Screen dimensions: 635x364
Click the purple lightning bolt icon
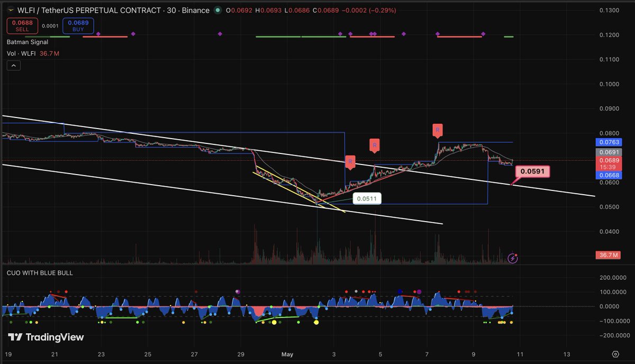pos(513,259)
